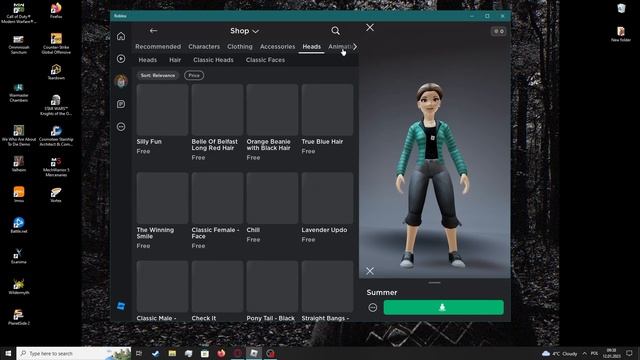Open The Winning Smile item thumbnail

pos(162,198)
